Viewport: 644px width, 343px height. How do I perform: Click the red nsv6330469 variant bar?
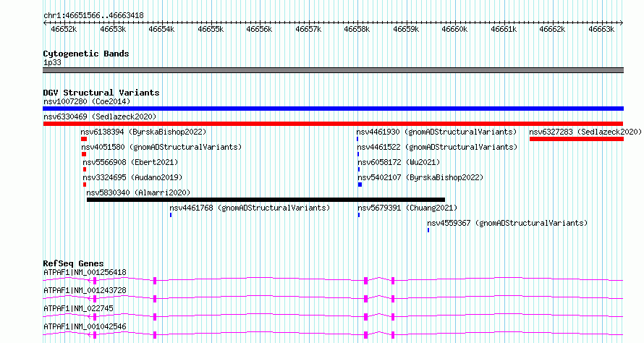(333, 124)
